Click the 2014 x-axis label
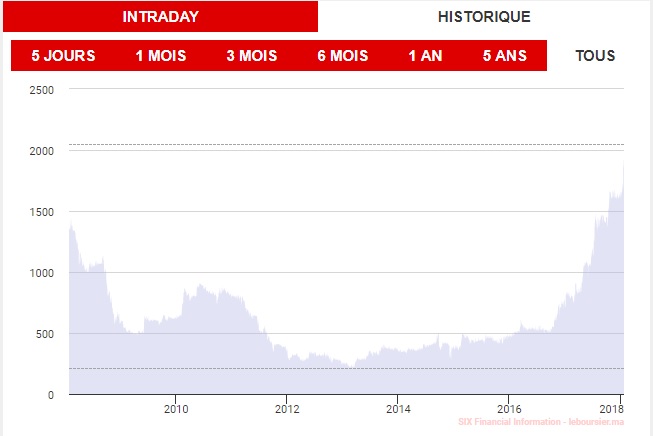The height and width of the screenshot is (436, 653). coord(398,408)
